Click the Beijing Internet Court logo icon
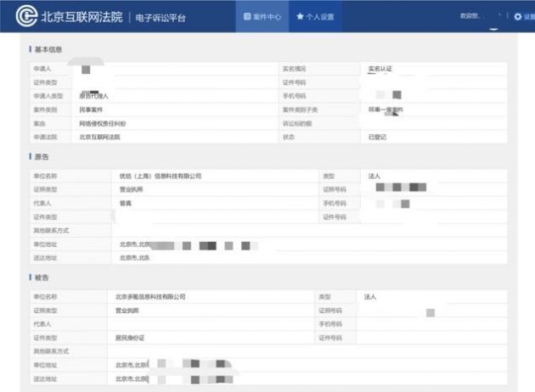The height and width of the screenshot is (392, 535). (x=26, y=16)
